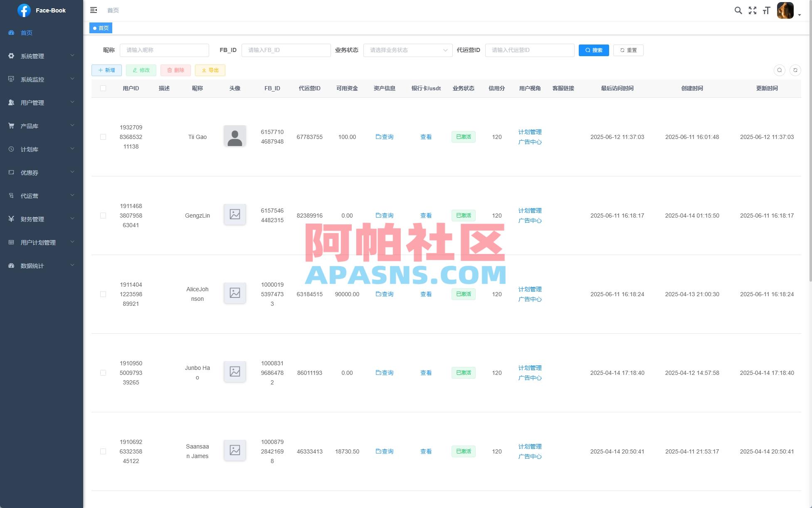Viewport: 812px width, 508px height.
Task: Click Junbo Hao's avatar placeholder icon
Action: tap(235, 372)
